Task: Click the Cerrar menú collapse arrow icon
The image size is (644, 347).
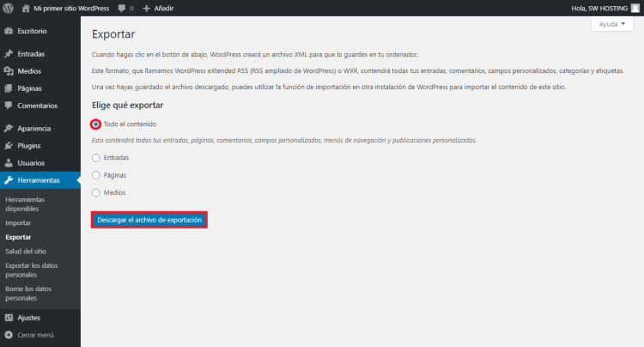Action: click(x=9, y=335)
